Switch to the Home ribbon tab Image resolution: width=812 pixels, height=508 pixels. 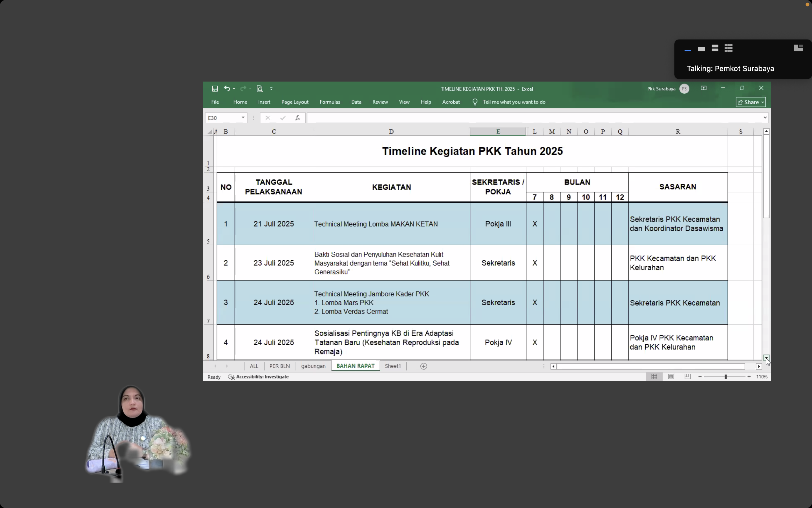click(x=240, y=102)
